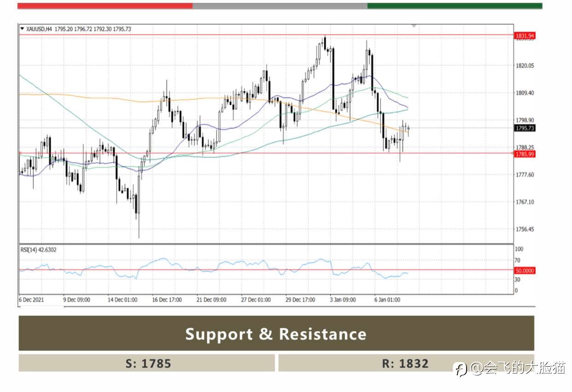Screen dimensions: 572x392
Task: Select the gray chart shift triangle marker
Action: point(414,26)
